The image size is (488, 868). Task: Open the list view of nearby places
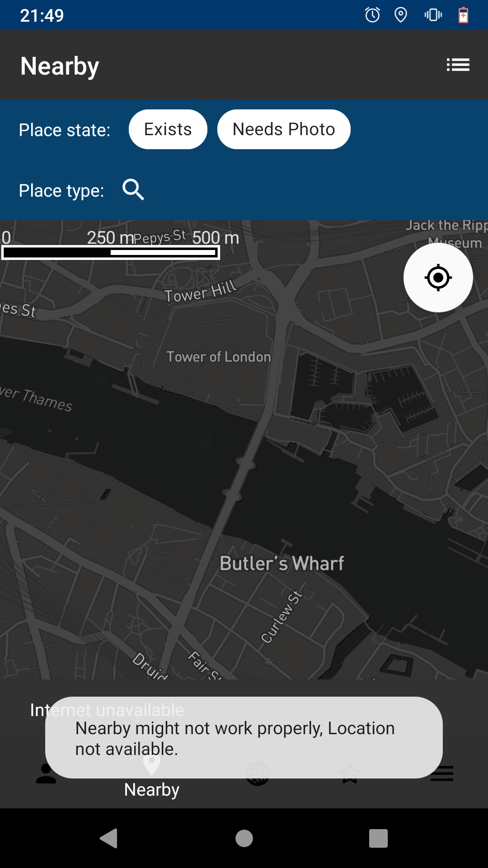click(458, 65)
